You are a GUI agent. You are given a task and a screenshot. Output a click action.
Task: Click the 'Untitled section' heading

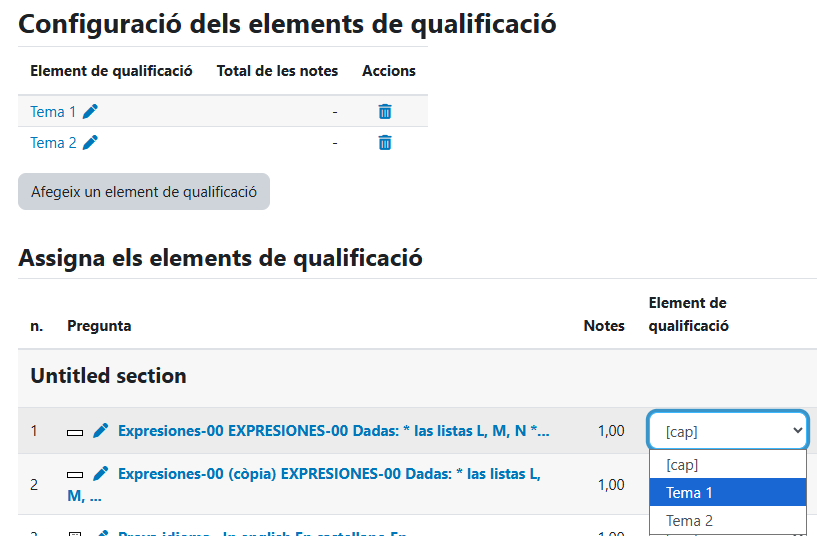108,377
